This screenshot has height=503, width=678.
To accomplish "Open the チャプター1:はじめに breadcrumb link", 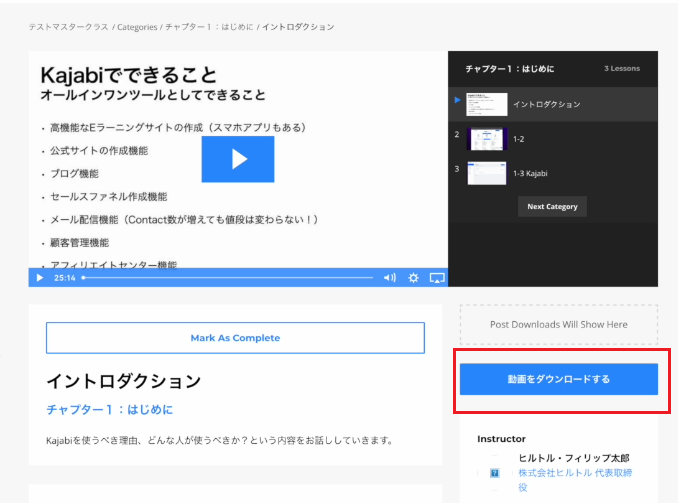I will coord(209,27).
